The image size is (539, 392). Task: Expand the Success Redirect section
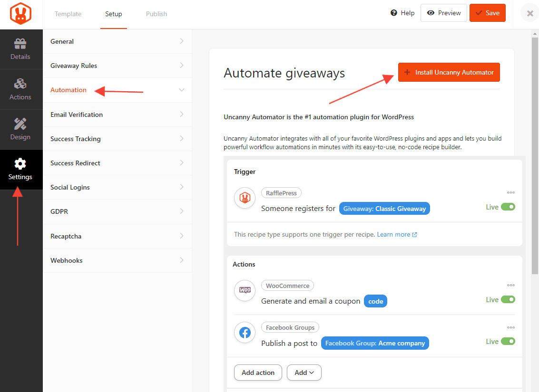(x=117, y=163)
